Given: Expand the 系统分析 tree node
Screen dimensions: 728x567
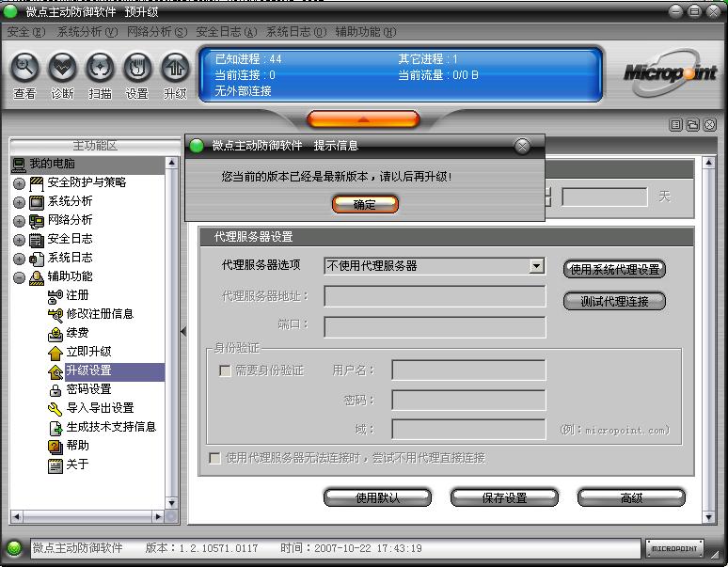Looking at the screenshot, I should (x=19, y=202).
